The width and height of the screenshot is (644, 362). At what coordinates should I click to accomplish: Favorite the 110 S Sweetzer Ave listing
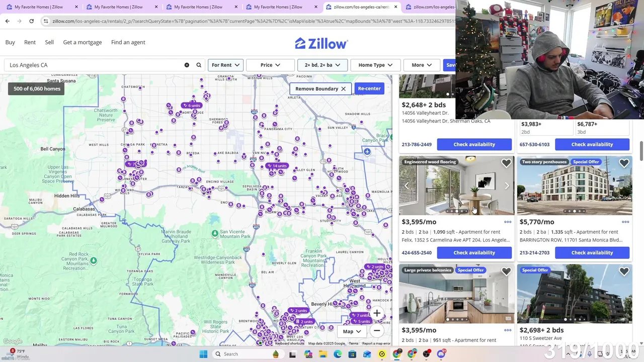(624, 271)
